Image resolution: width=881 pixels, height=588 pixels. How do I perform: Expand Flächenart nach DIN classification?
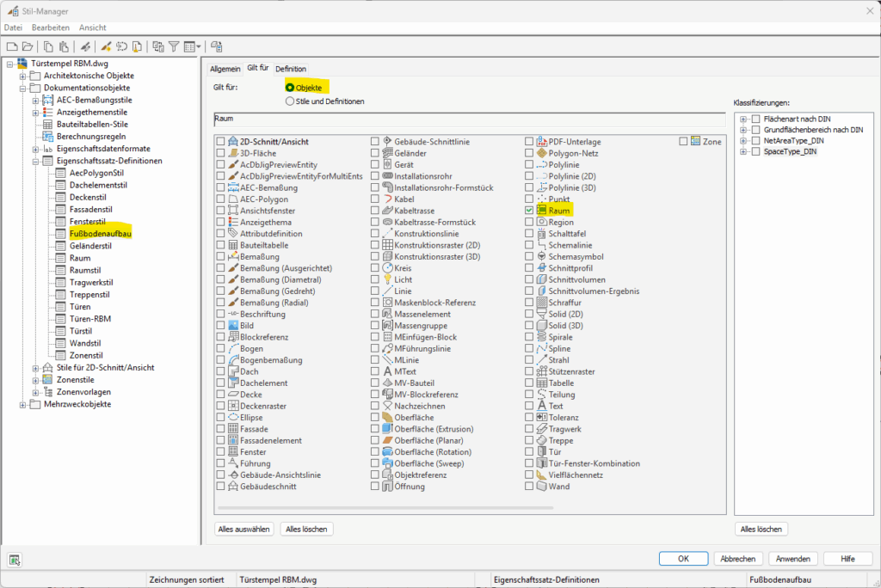(743, 119)
